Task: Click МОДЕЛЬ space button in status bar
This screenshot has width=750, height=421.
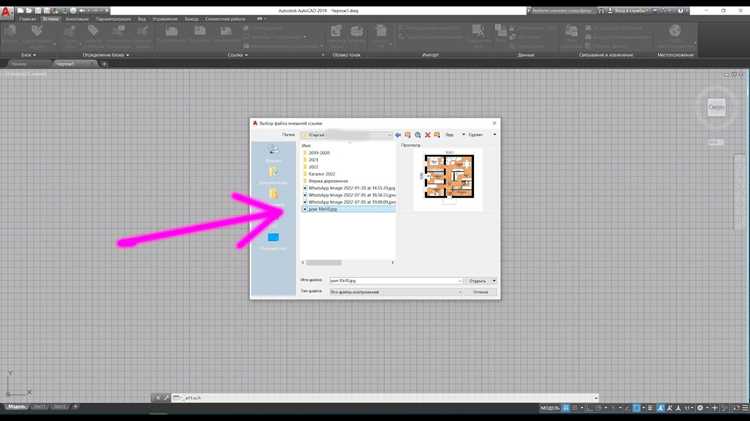Action: (550, 408)
